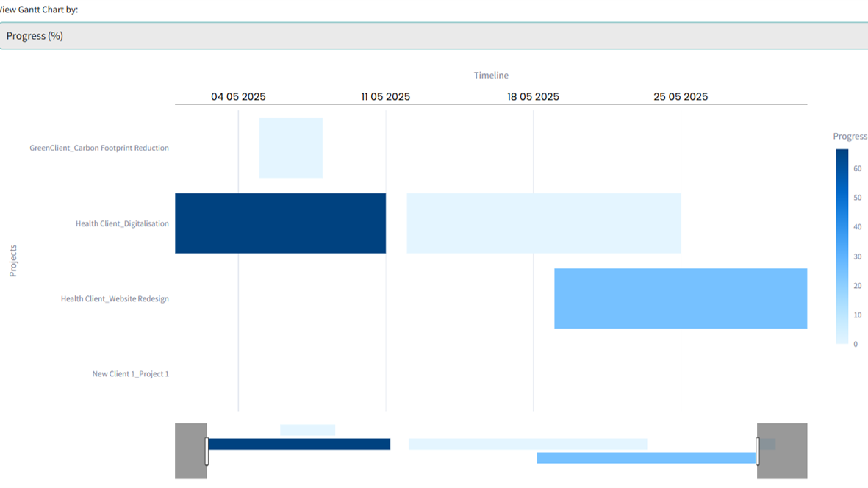Image resolution: width=868 pixels, height=488 pixels.
Task: Click the 18 05 2025 date tick
Action: tap(533, 97)
